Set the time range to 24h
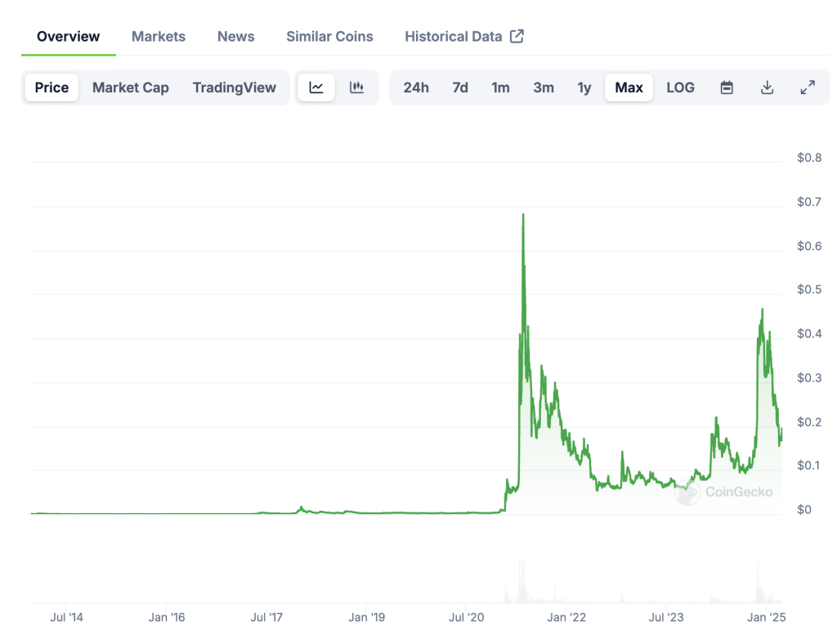Image resolution: width=837 pixels, height=644 pixels. click(416, 87)
